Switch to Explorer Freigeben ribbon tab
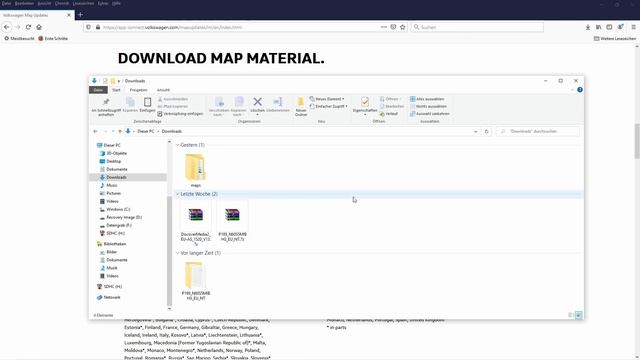This screenshot has height=360, width=640. pyautogui.click(x=138, y=90)
